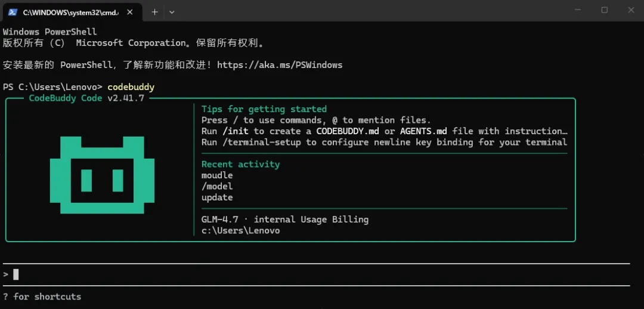Open a new terminal tab

point(155,13)
